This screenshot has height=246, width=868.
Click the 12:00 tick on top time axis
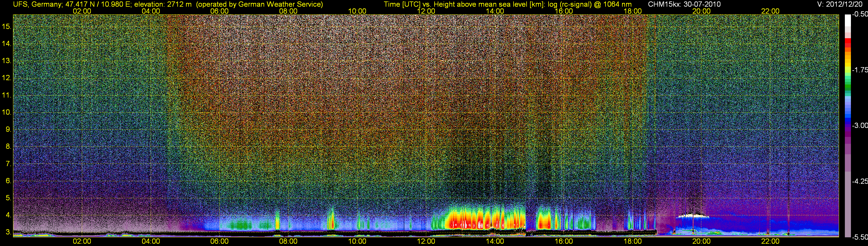coord(426,11)
